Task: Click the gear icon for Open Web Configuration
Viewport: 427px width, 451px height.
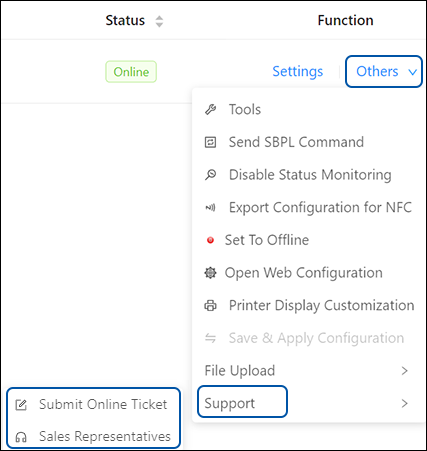Action: (x=210, y=273)
